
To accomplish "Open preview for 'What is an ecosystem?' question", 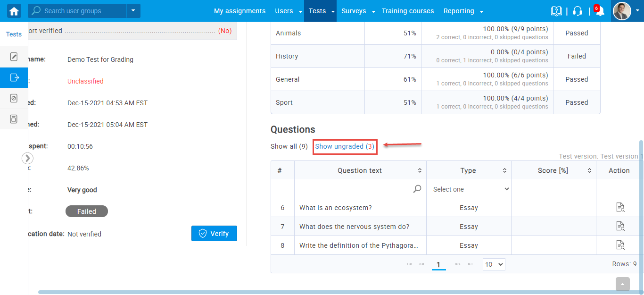I will coord(620,208).
